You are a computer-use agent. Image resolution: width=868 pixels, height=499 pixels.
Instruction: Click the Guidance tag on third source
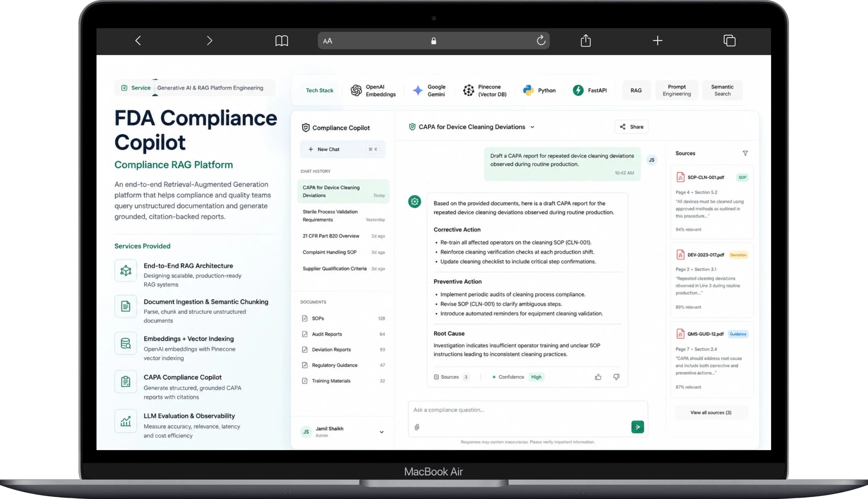(738, 334)
